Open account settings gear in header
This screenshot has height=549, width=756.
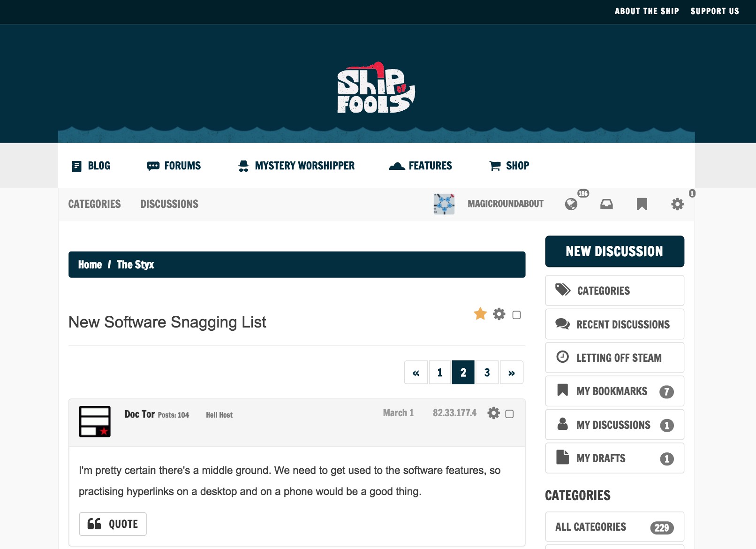click(677, 204)
